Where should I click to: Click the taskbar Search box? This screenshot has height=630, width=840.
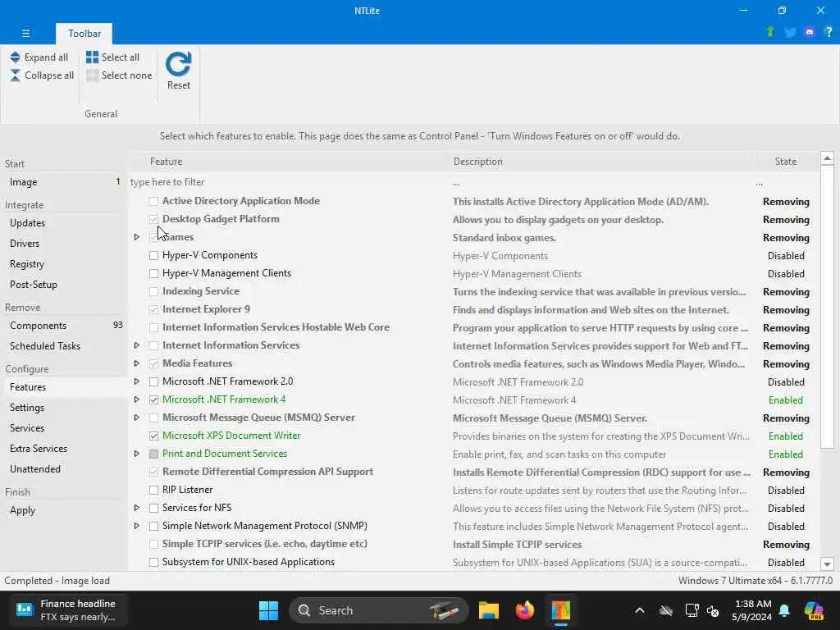(x=379, y=610)
